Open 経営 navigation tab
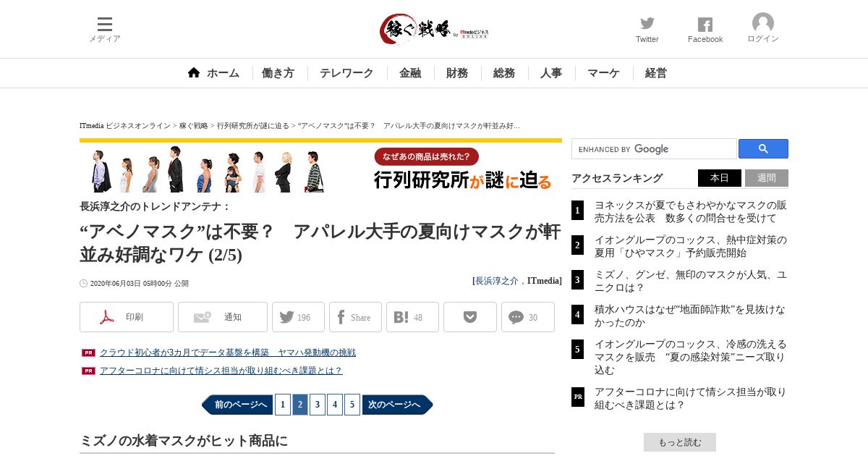 point(656,73)
